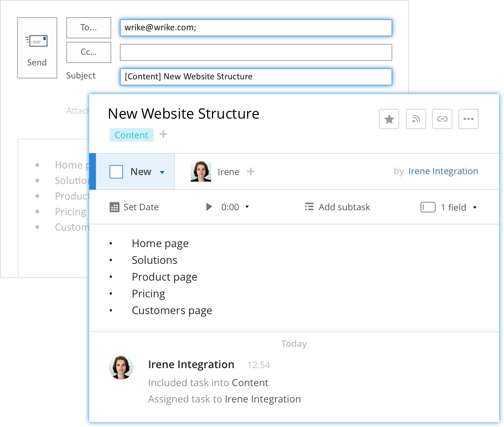This screenshot has height=427, width=504.
Task: Click Irene's assignee avatar
Action: pos(201,171)
